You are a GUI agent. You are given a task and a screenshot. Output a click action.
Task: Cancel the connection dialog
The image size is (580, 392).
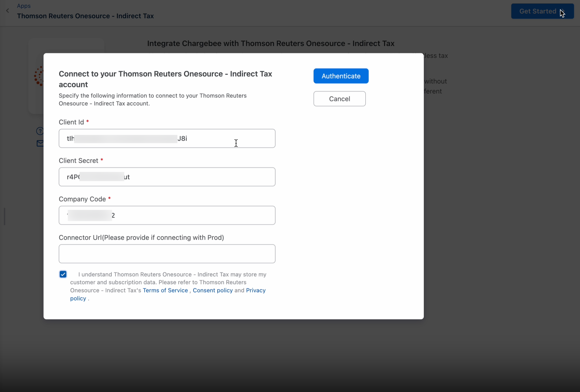click(339, 99)
